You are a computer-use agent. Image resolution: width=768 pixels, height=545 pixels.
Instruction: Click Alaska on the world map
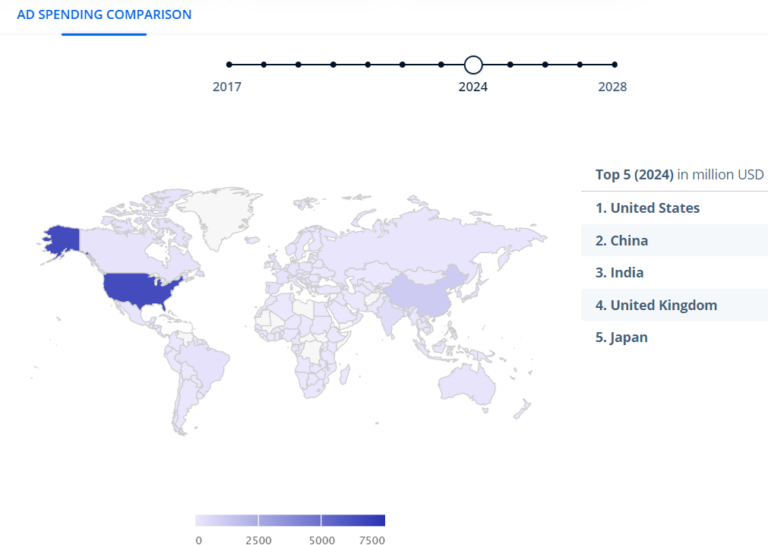point(62,238)
